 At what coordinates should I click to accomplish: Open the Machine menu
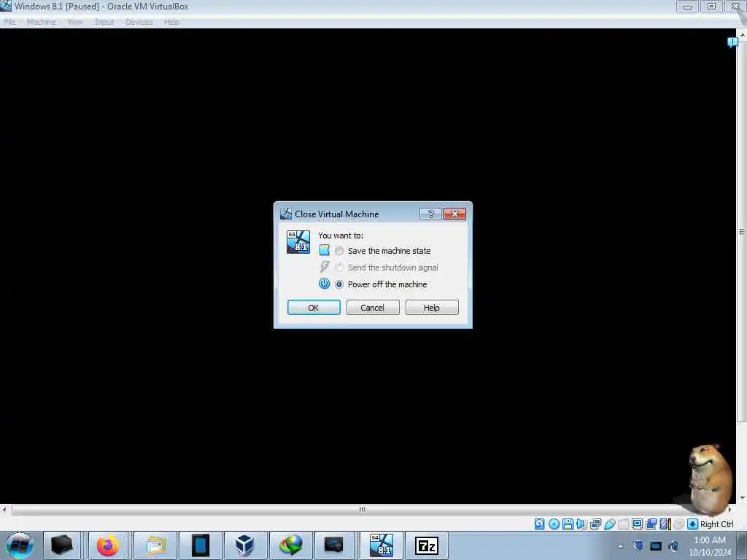[x=41, y=22]
